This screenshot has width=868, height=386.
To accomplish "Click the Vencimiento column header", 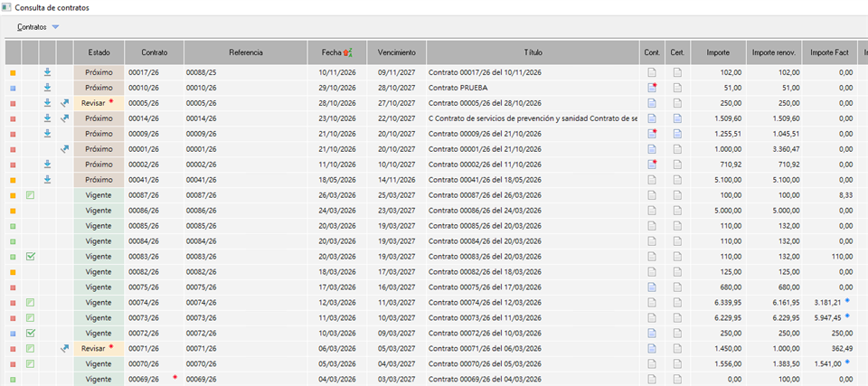I will [397, 52].
